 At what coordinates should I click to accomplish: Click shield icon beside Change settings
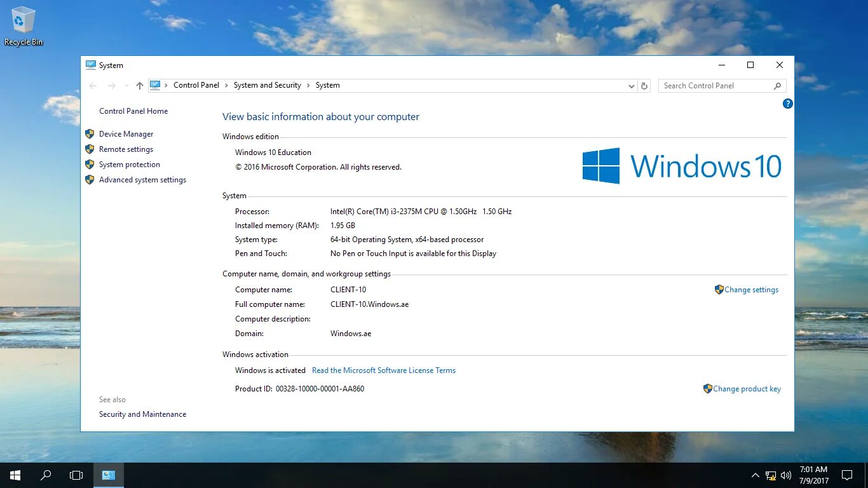719,290
